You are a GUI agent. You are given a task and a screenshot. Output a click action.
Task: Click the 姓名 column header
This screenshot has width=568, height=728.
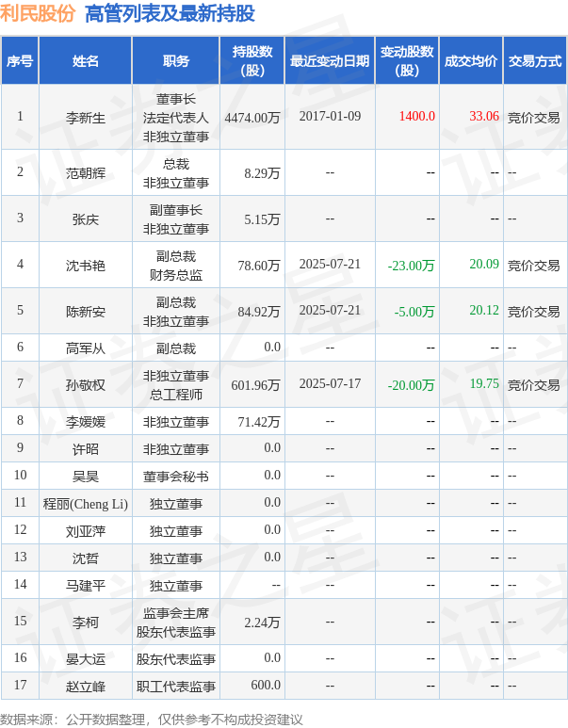point(86,61)
